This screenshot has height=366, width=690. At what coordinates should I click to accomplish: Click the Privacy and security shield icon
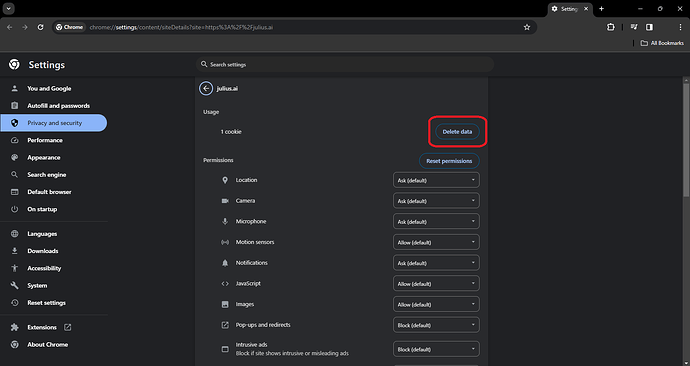click(15, 123)
